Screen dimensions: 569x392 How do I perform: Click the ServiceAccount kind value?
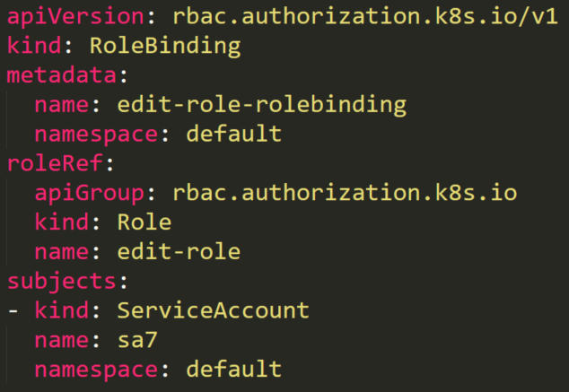coord(214,310)
